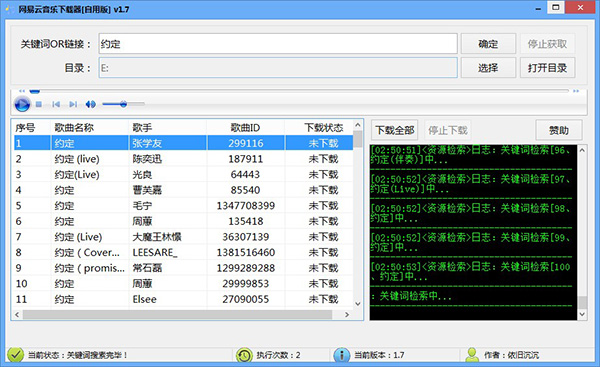Click the song list horizontal scrollbar thumb
This screenshot has width=600, height=367.
pyautogui.click(x=177, y=315)
